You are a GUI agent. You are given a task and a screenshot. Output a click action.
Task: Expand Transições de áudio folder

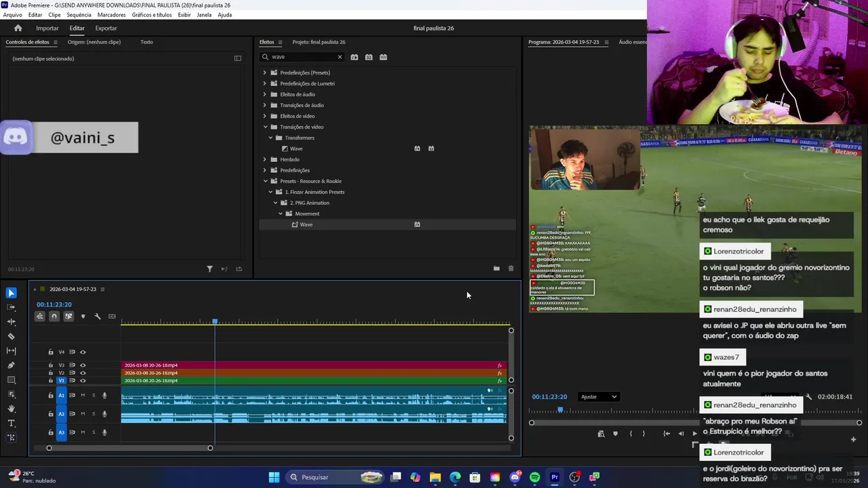[x=264, y=105]
